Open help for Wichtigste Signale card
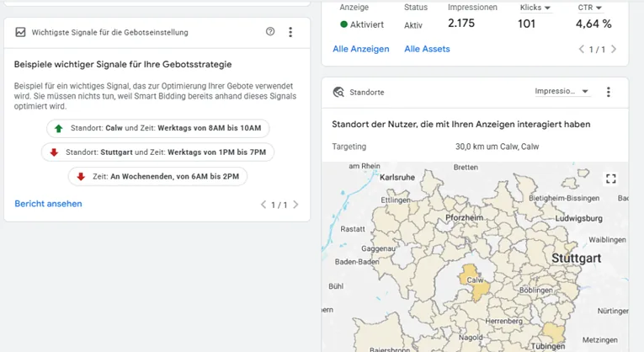 point(270,32)
